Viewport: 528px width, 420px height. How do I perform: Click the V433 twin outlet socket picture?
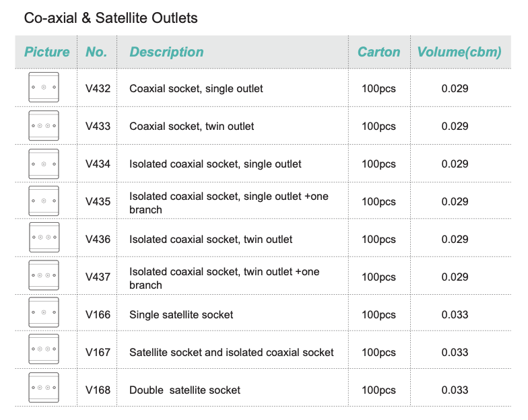(x=44, y=125)
